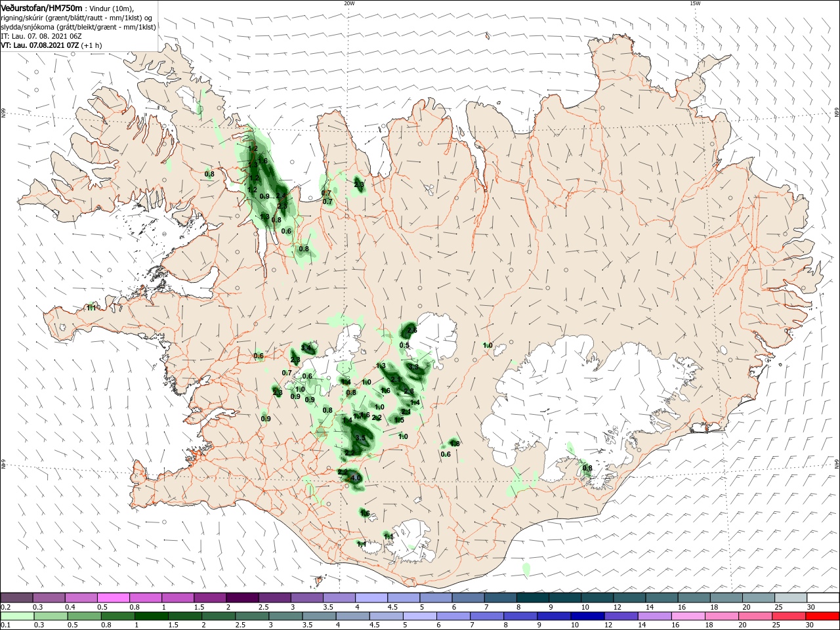This screenshot has width=840, height=630.
Task: Choose the lower legend swatch labeled 12
Action: [x=621, y=616]
